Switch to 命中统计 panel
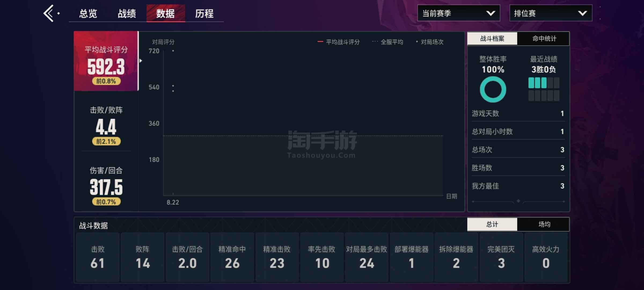The image size is (644, 290). point(544,39)
